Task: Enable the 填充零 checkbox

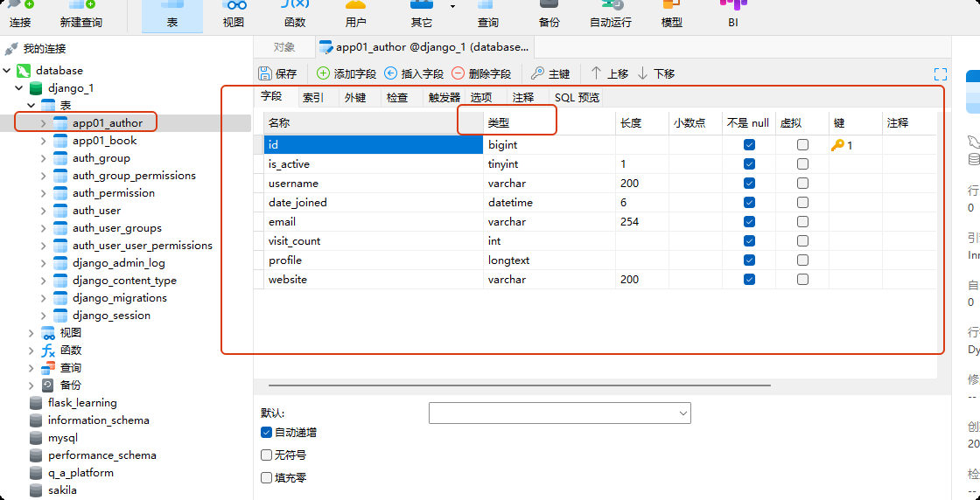Action: tap(266, 477)
